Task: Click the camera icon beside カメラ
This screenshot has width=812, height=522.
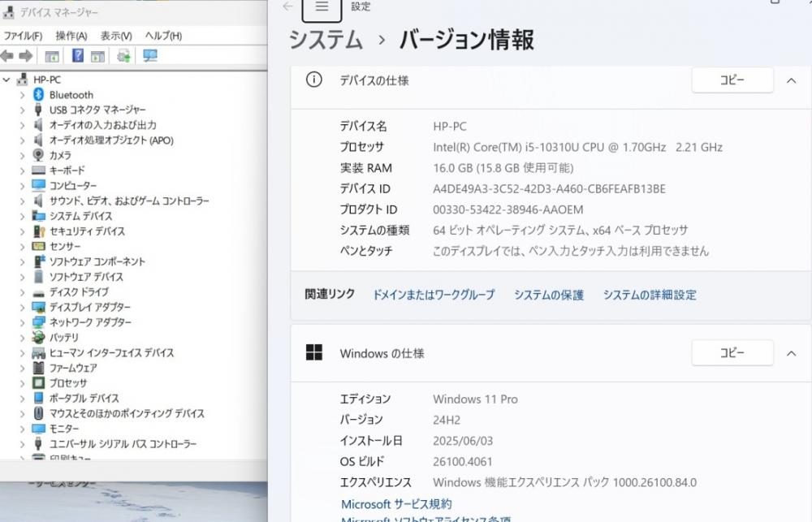Action: [38, 155]
